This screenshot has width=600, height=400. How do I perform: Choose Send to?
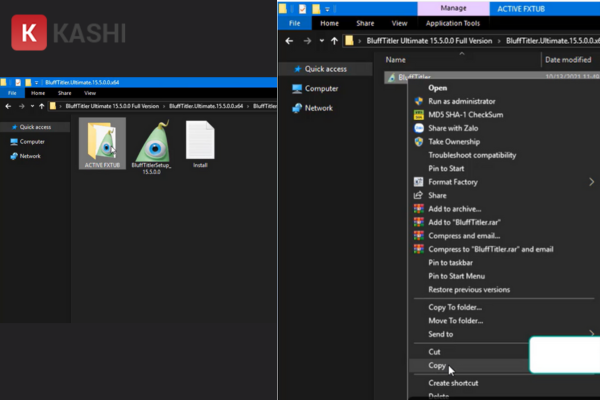[x=440, y=334]
